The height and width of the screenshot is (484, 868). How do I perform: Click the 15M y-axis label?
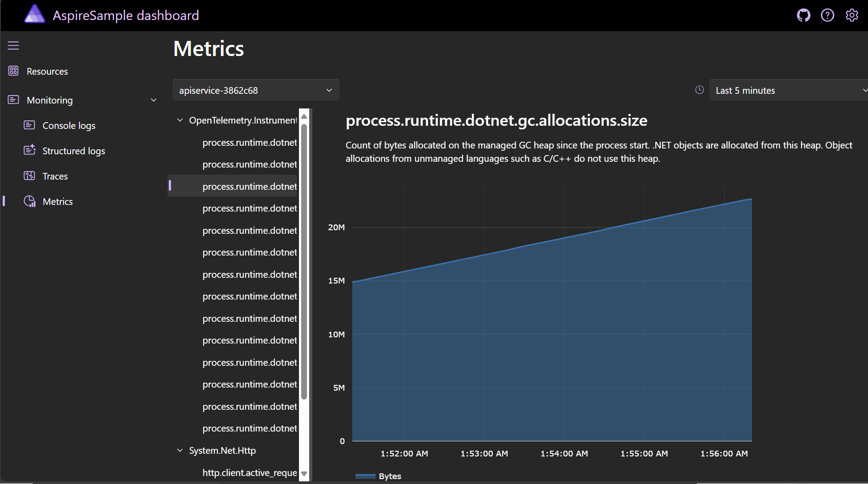coord(336,281)
